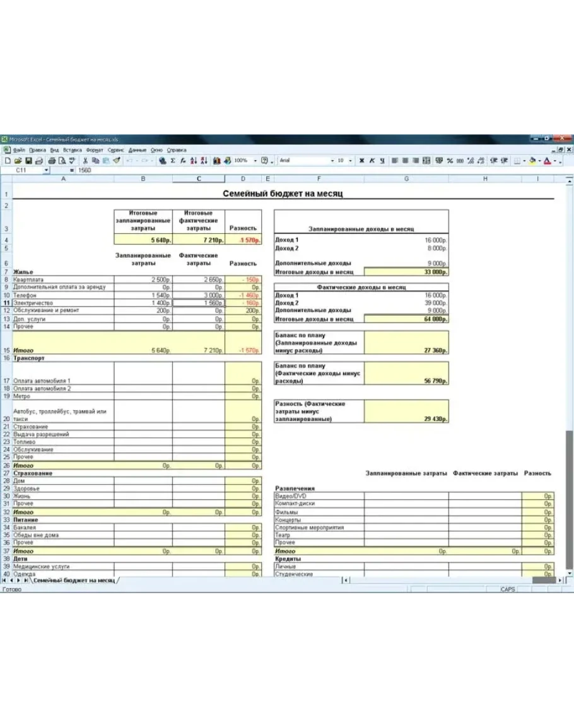
Task: Open the Данные menu
Action: pos(137,150)
